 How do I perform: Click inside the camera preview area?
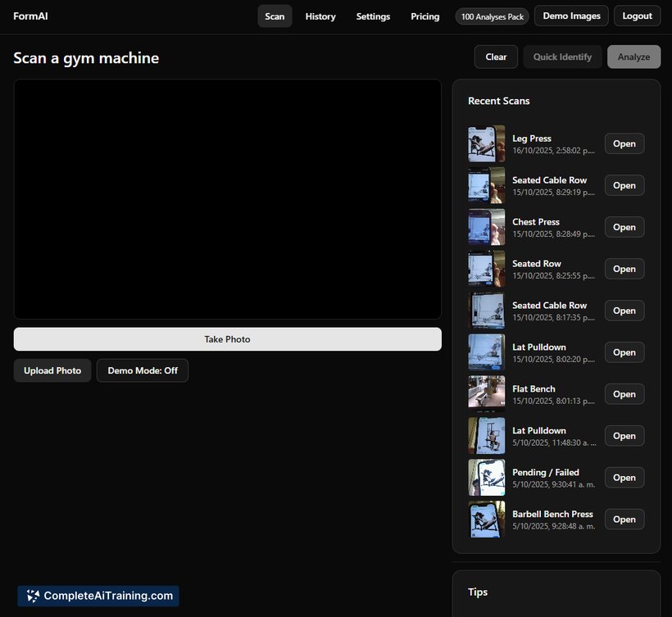coord(227,199)
